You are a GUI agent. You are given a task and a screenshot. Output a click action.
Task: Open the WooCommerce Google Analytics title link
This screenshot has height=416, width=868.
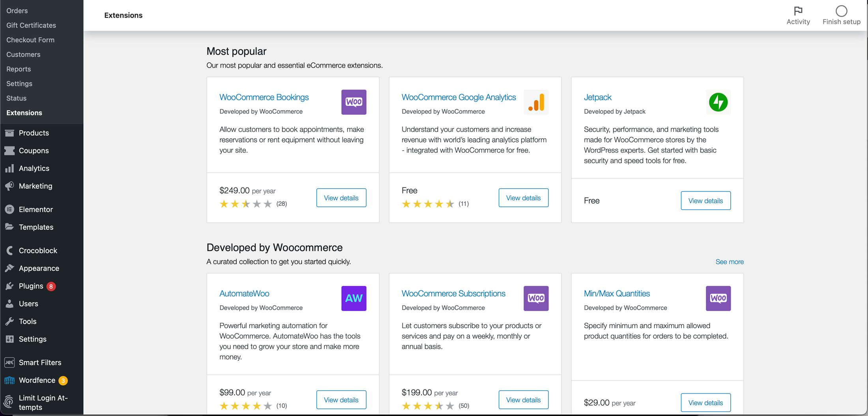[458, 97]
